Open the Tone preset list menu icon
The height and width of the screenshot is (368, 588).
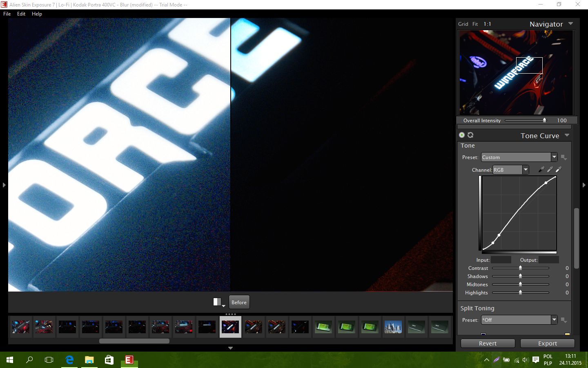(x=563, y=157)
